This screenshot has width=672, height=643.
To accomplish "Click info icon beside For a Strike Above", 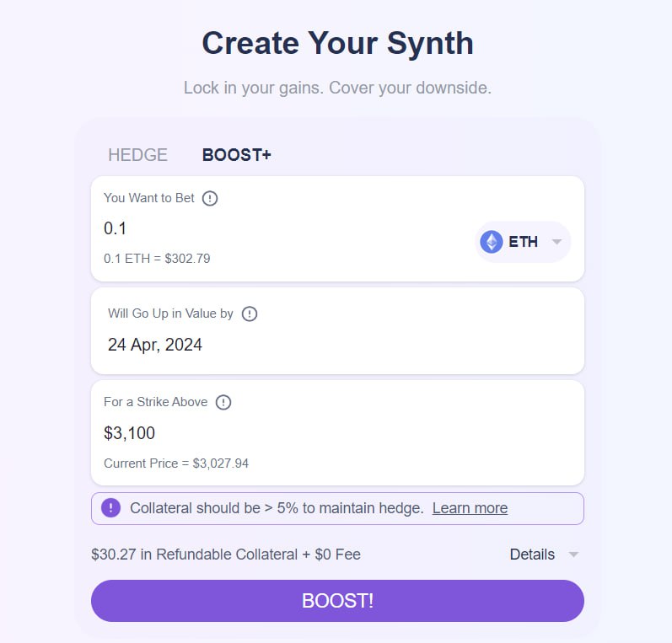I will (223, 402).
